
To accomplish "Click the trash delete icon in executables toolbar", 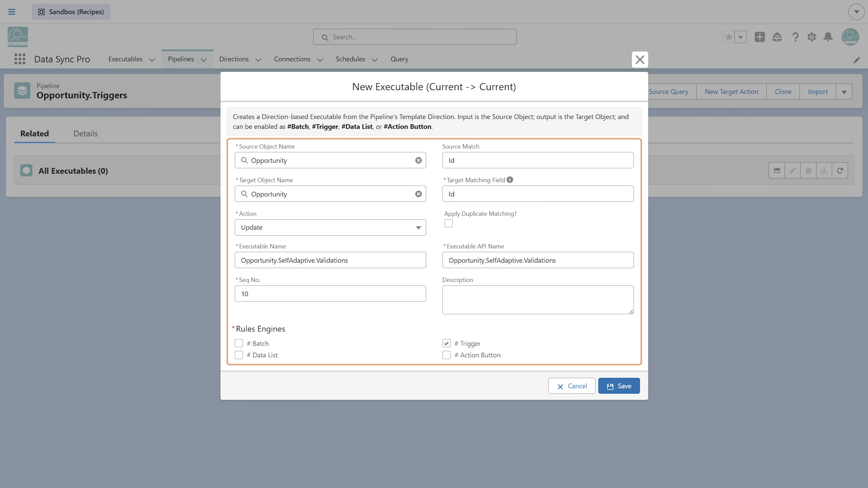I will click(x=808, y=170).
